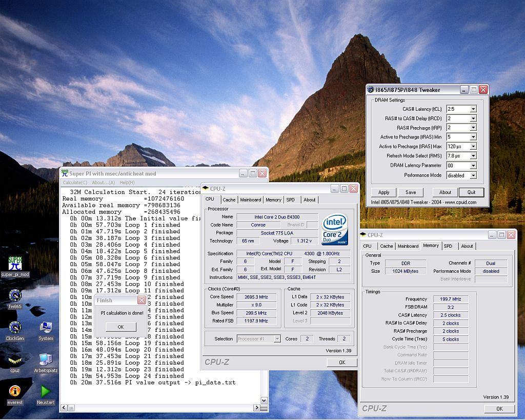Open the SPD tab in front CPU-Z
The width and height of the screenshot is (525, 420).
[290, 199]
